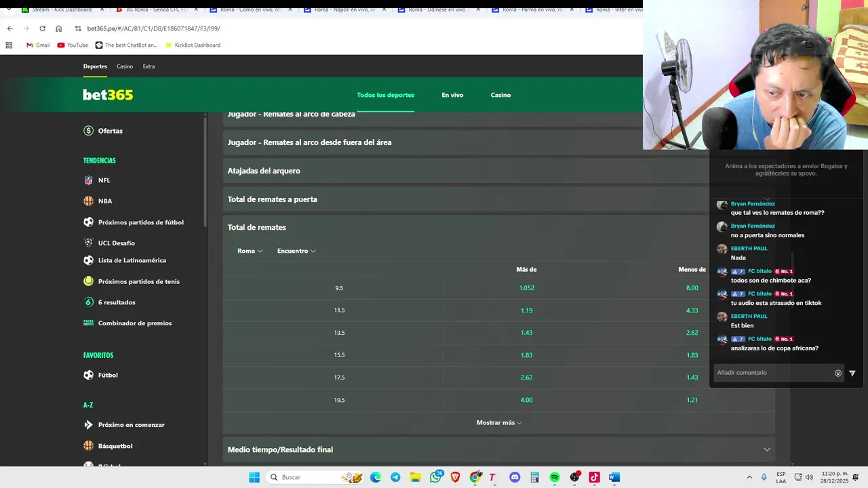
Task: Open Discord from the taskbar
Action: coord(515,477)
